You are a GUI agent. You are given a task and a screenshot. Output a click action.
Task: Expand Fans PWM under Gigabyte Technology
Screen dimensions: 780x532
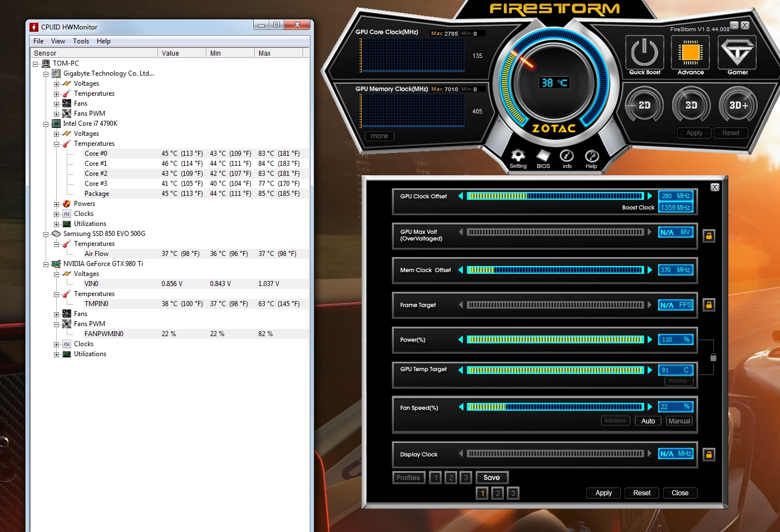click(56, 114)
